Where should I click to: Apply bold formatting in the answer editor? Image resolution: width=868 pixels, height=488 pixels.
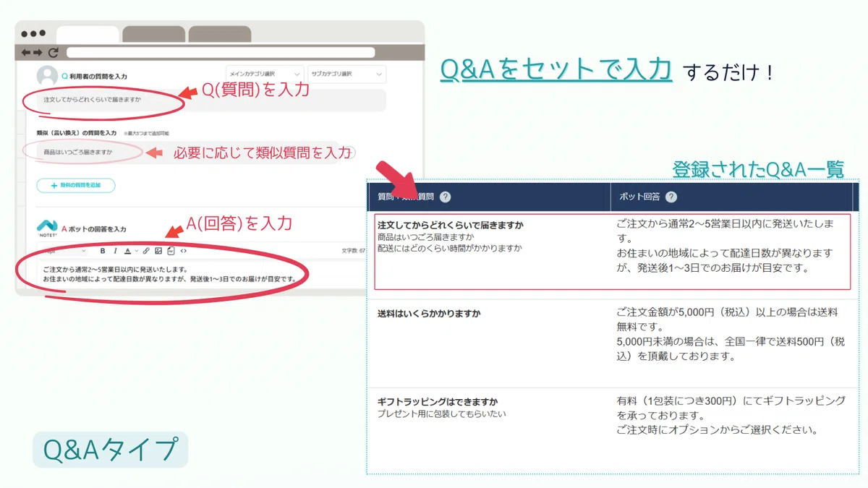click(x=103, y=251)
